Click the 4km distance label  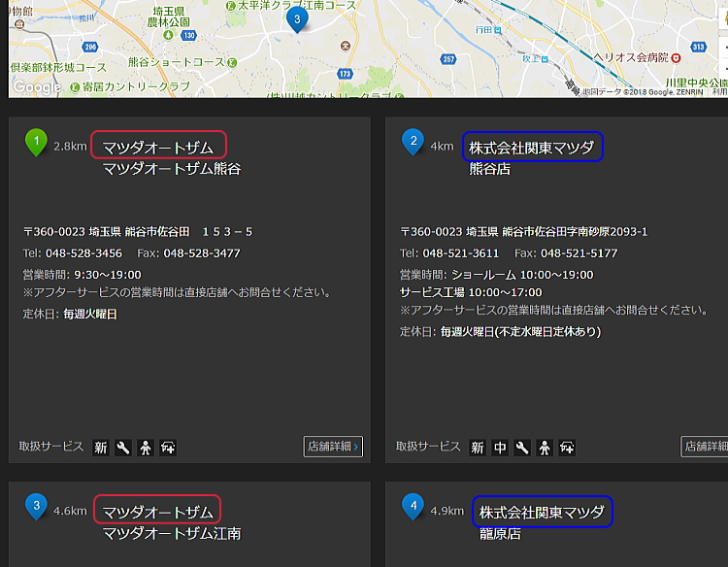pos(442,147)
